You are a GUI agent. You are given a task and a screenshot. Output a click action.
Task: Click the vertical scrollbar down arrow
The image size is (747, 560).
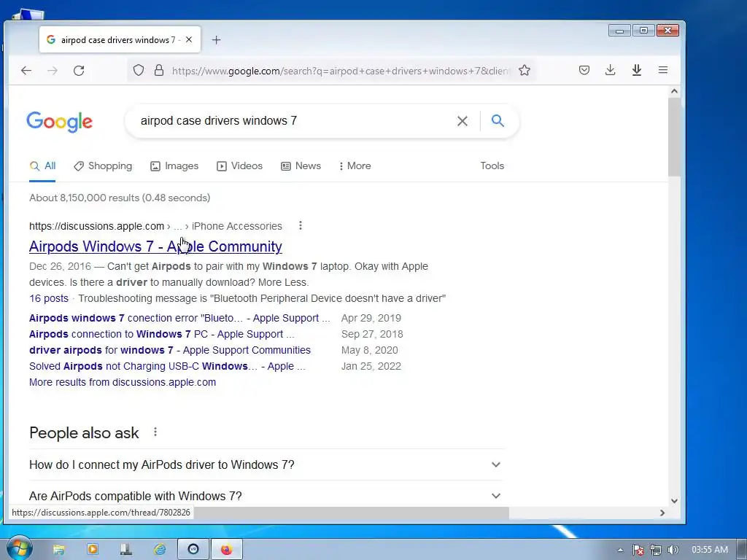pyautogui.click(x=674, y=501)
